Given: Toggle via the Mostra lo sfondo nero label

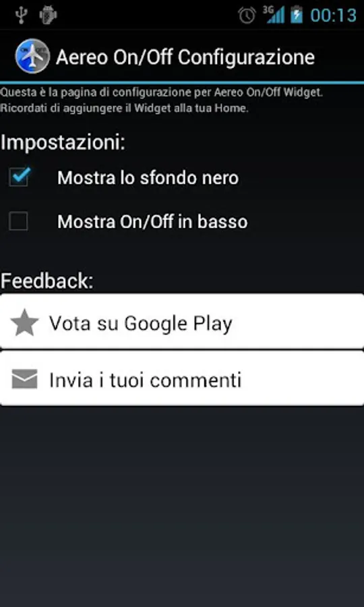Looking at the screenshot, I should pyautogui.click(x=148, y=178).
